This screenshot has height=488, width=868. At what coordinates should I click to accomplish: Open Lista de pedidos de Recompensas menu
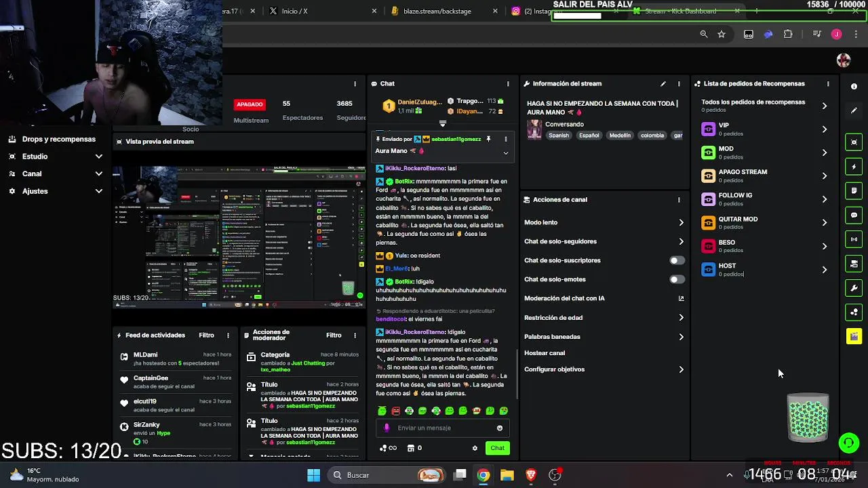tap(828, 84)
